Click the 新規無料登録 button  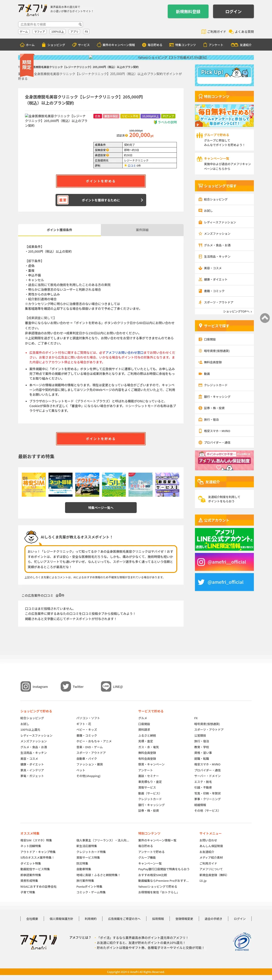pos(188,11)
